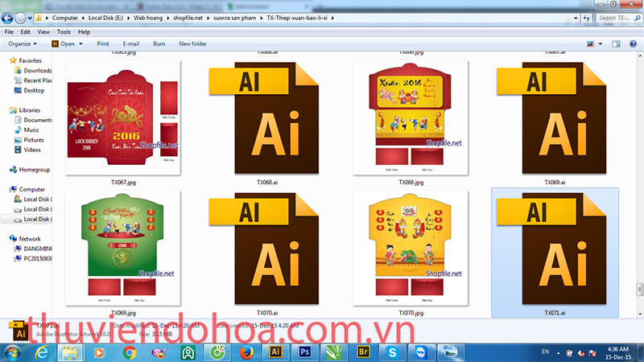Select the TX071.ai Illustrator file icon
This screenshot has height=362, width=644.
[551, 249]
